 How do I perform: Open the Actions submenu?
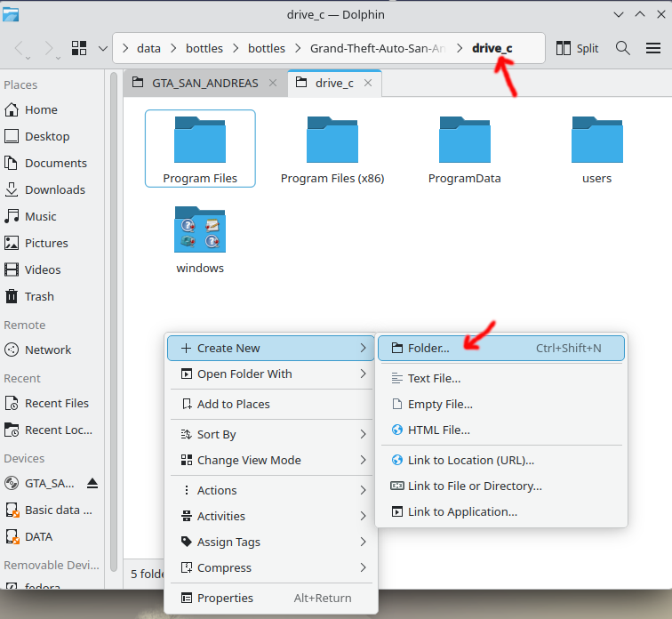tap(271, 490)
